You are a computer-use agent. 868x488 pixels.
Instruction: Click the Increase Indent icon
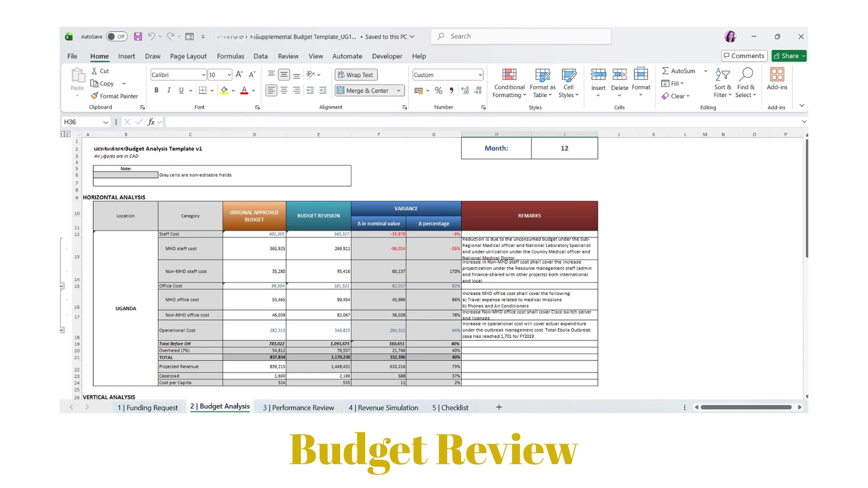(x=323, y=91)
